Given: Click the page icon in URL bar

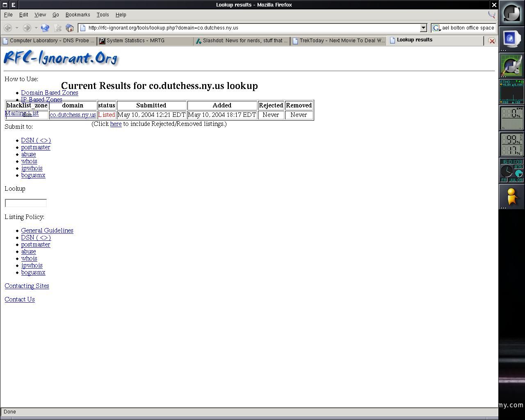Looking at the screenshot, I should 83,28.
